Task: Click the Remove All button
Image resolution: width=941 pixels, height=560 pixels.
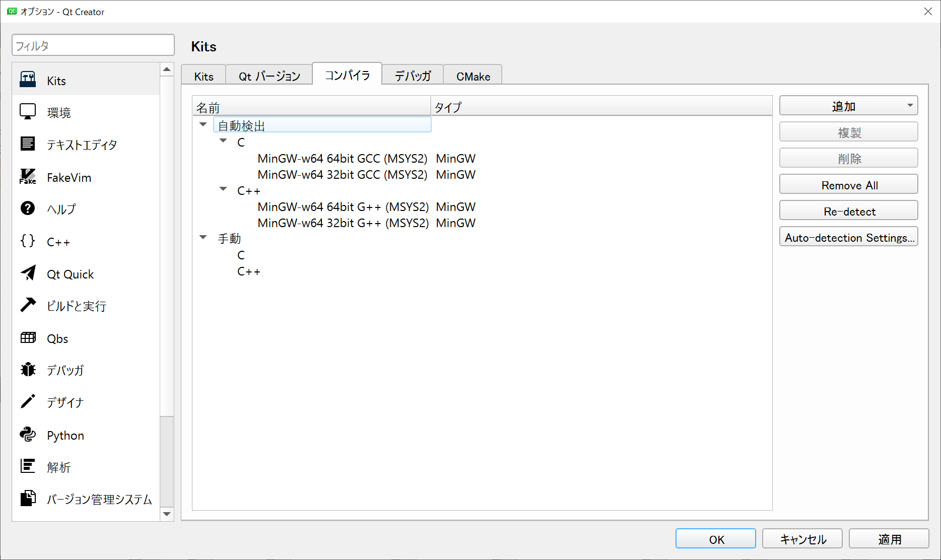Action: (848, 184)
